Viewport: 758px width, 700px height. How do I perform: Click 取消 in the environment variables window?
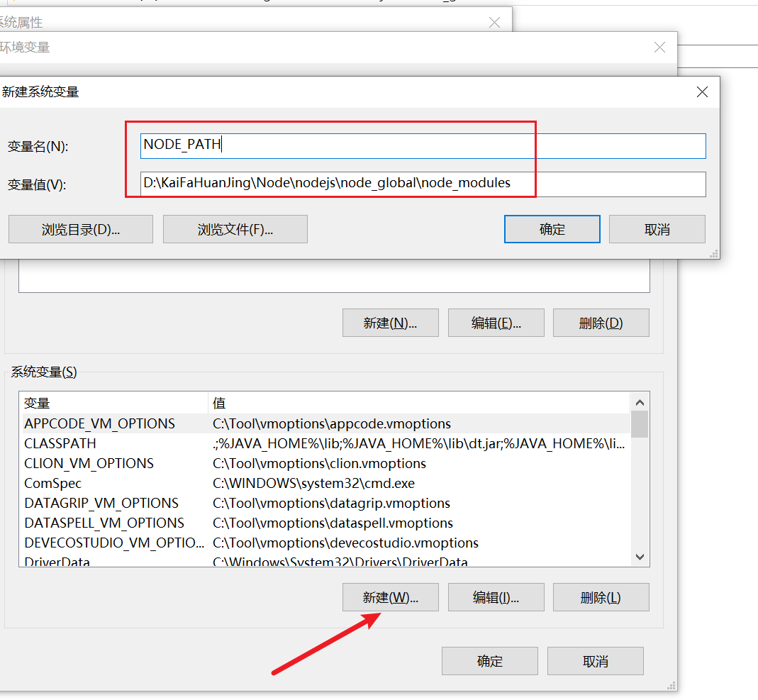tap(595, 661)
